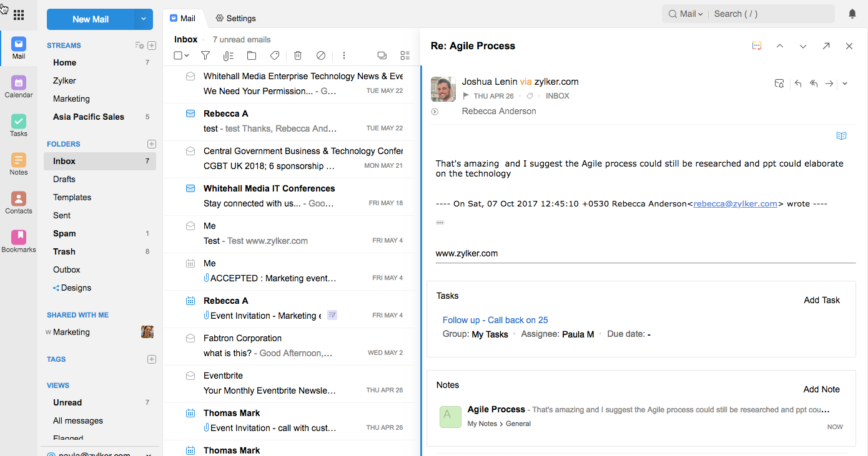Open the streams settings icon
The height and width of the screenshot is (456, 868).
(139, 46)
